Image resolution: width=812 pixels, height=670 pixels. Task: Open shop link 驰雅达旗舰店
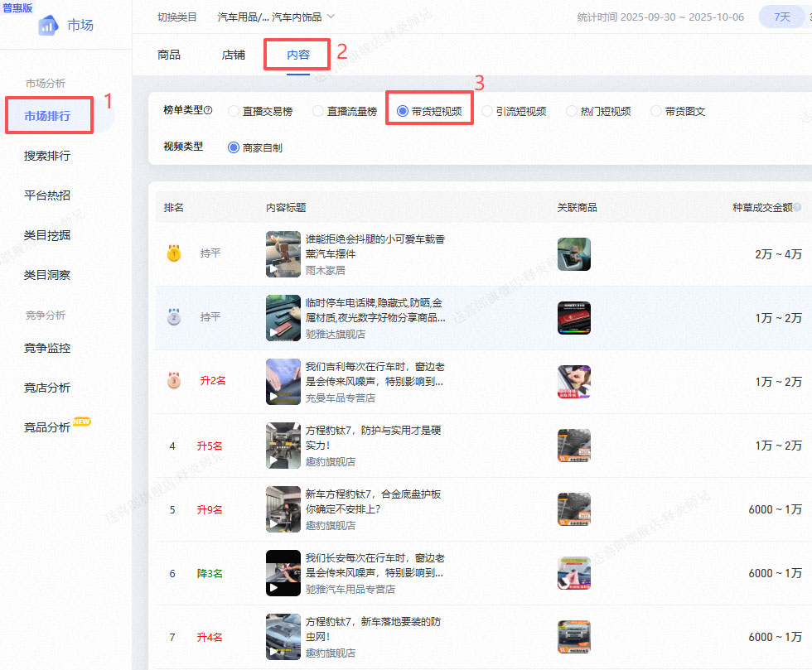tap(335, 334)
